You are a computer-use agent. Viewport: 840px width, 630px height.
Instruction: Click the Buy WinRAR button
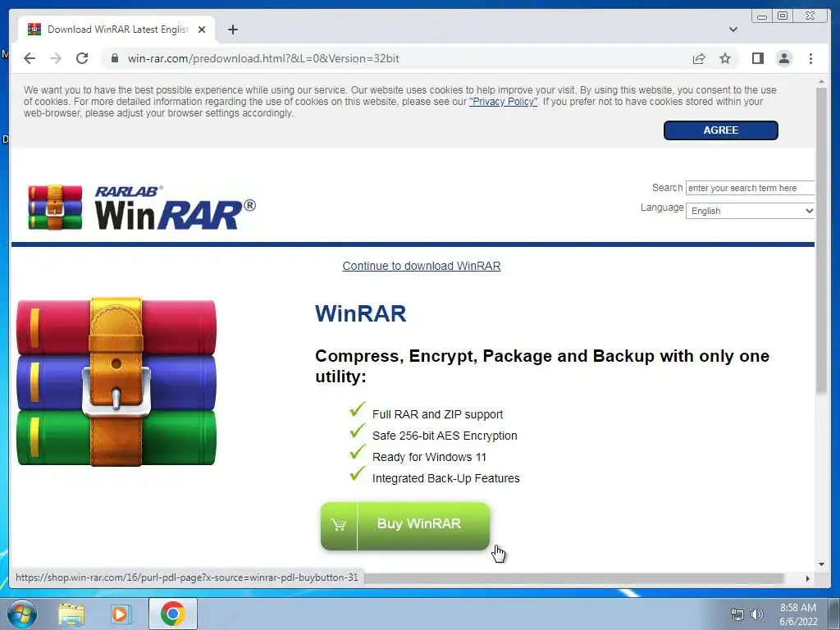pos(405,526)
